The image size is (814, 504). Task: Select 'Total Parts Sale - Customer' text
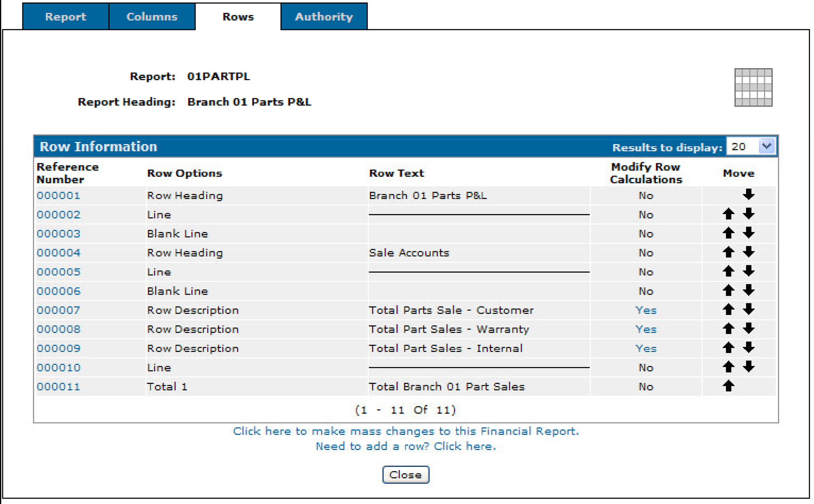451,310
